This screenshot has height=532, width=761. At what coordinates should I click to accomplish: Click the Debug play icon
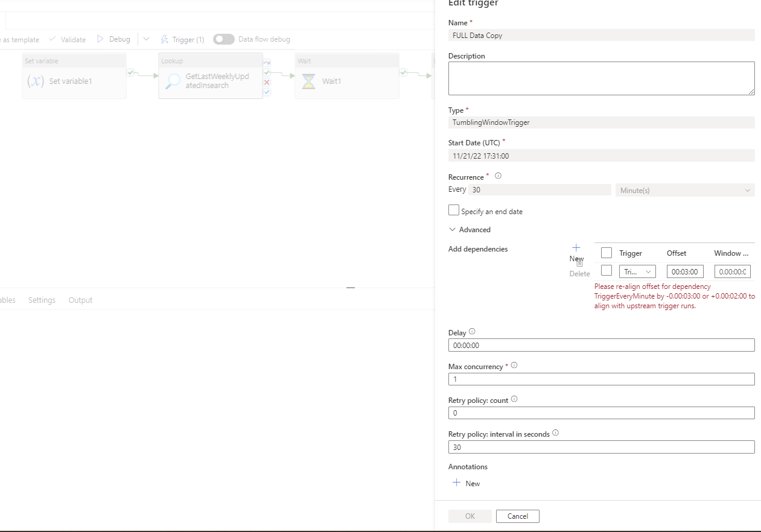click(100, 39)
